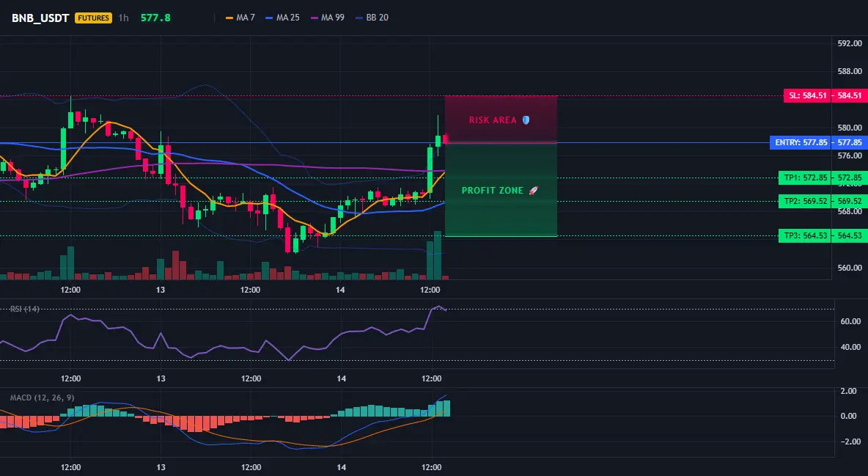Click the yellow FUTURES badge

click(x=94, y=18)
